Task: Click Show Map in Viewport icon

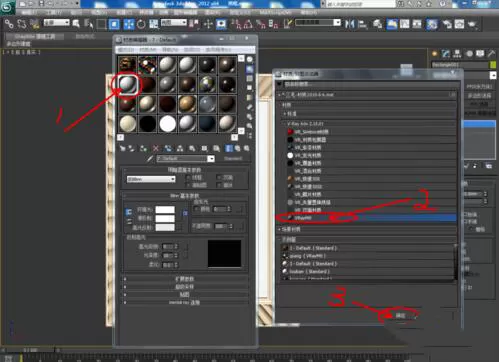Action: pos(216,148)
